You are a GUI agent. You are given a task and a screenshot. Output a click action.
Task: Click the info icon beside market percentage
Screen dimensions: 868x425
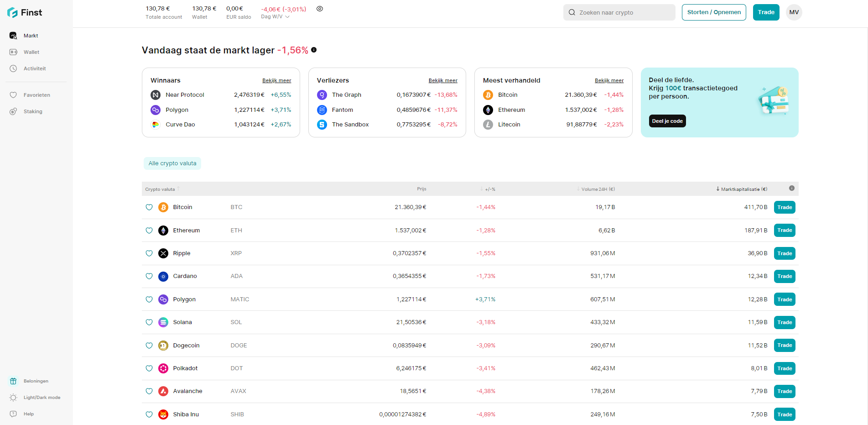pos(314,50)
